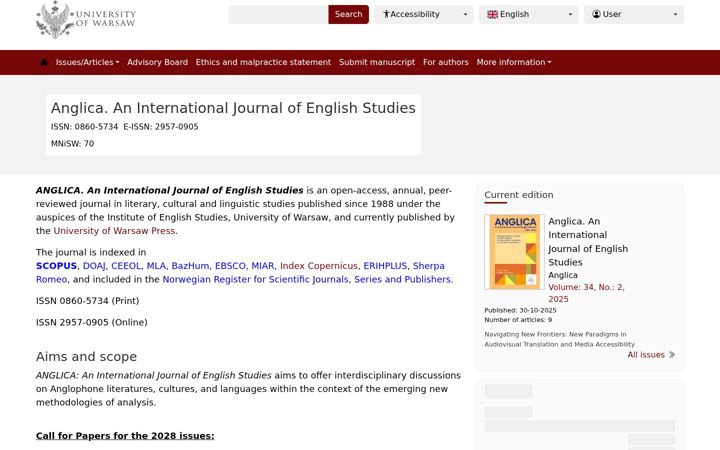Screen dimensions: 720x450
Task: Click the ISSN 2957-0905 (Online) line
Action: click(92, 322)
